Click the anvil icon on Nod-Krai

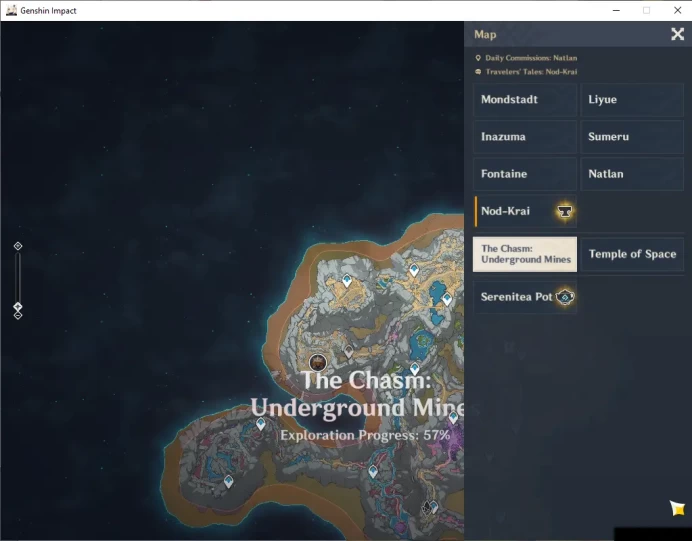(564, 211)
